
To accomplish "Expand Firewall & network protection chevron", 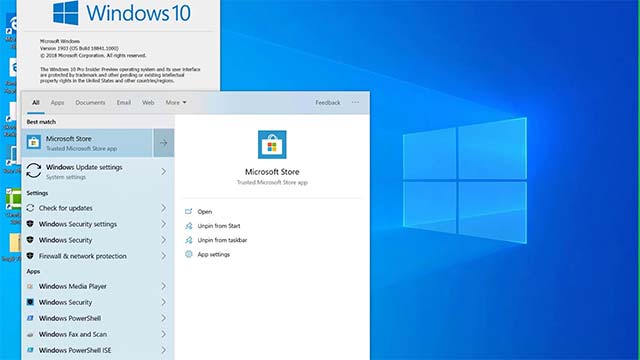I will click(164, 256).
